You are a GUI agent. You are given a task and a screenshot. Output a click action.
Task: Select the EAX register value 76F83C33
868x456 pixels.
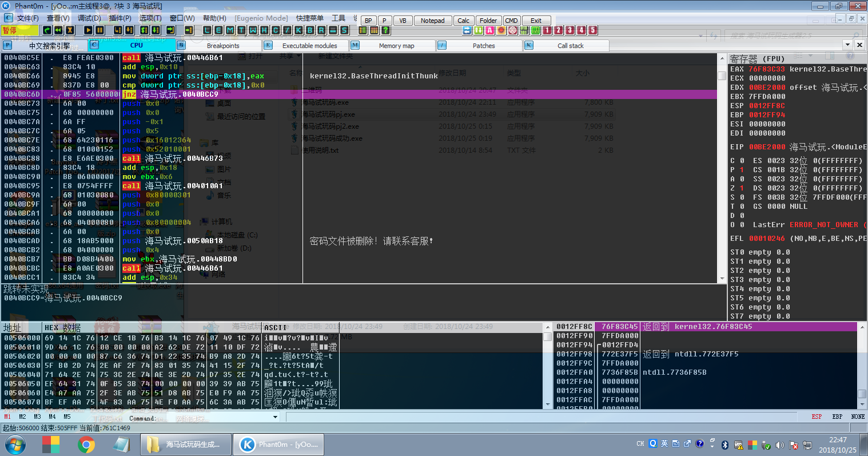[767, 69]
